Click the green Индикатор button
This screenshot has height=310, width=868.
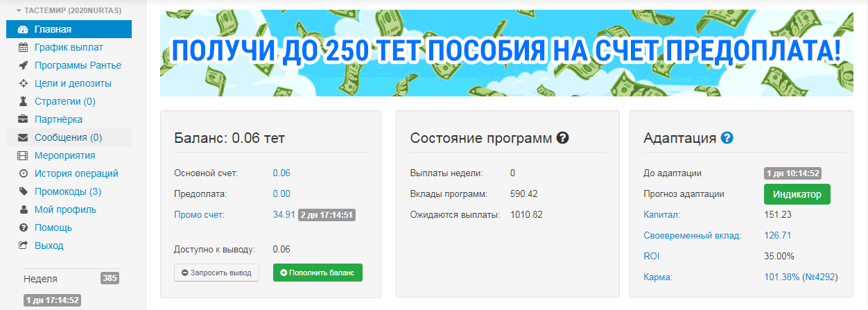797,194
